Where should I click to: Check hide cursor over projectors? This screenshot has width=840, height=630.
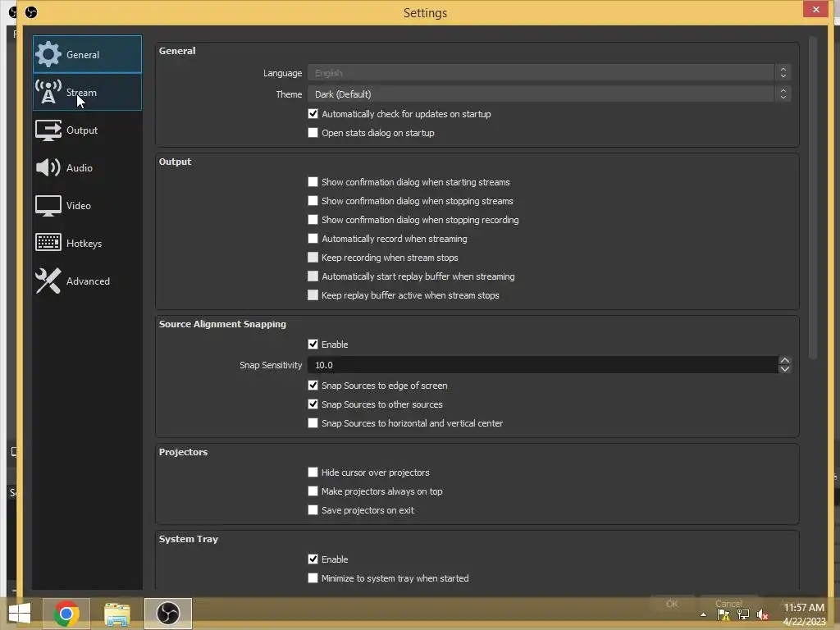tap(313, 472)
